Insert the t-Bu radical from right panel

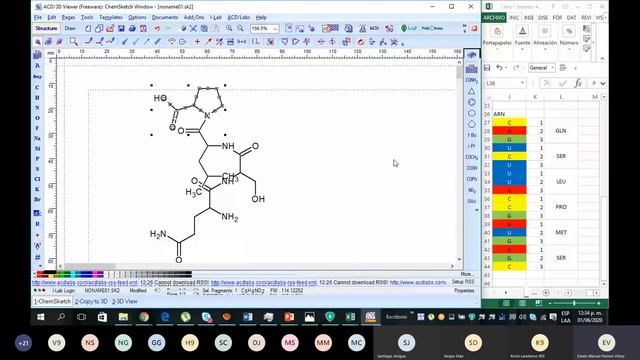(x=471, y=135)
